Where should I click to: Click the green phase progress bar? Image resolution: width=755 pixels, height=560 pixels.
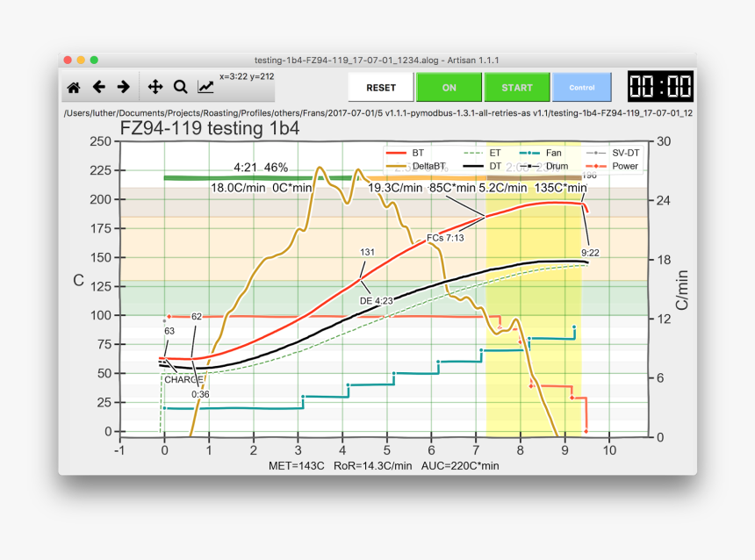(263, 178)
